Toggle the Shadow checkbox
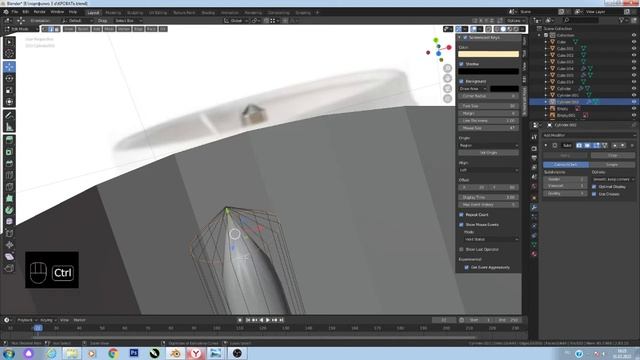 coord(461,64)
